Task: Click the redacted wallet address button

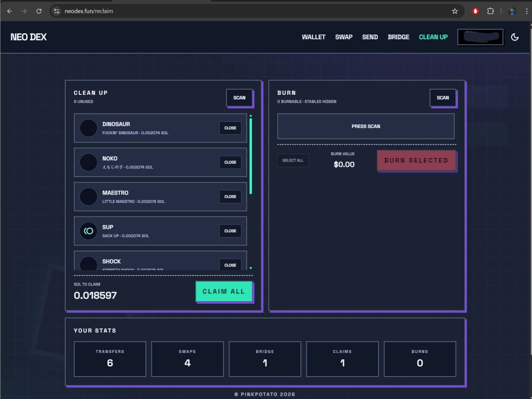Action: point(481,37)
